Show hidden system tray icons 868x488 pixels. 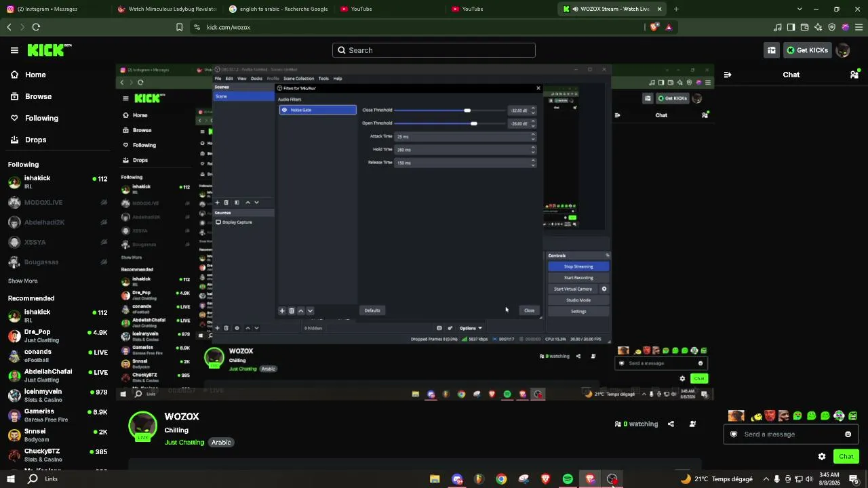tap(767, 479)
